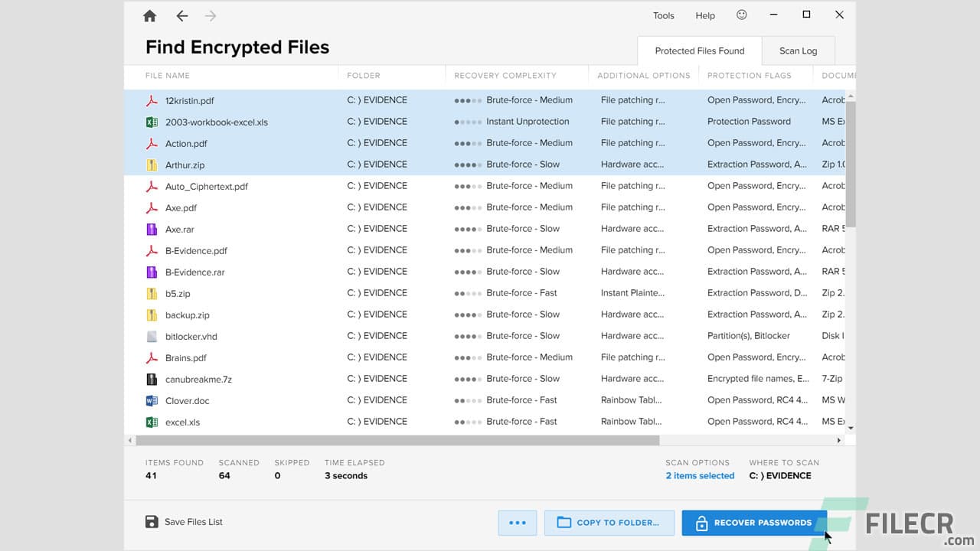
Task: Click the disk icon next to bitlocker.vhd
Action: [x=153, y=336]
